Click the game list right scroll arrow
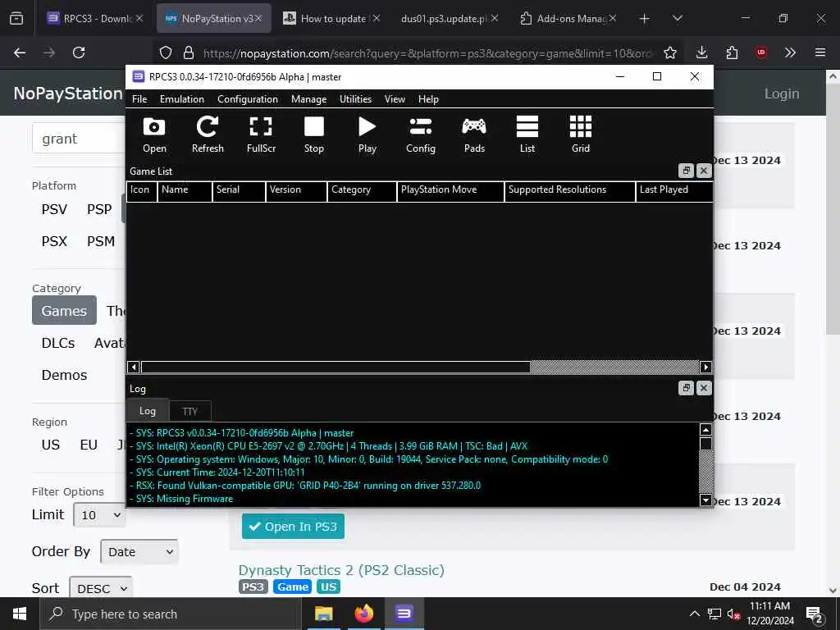This screenshot has width=840, height=630. (705, 367)
